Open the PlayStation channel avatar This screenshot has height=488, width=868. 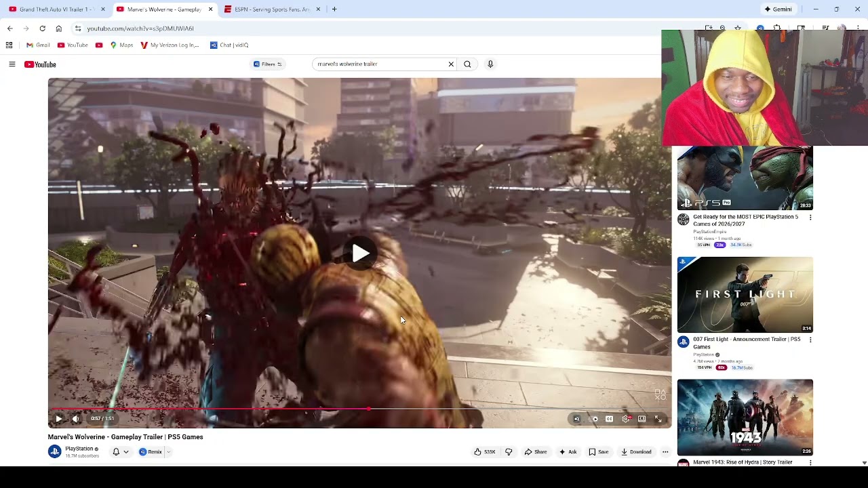click(55, 452)
